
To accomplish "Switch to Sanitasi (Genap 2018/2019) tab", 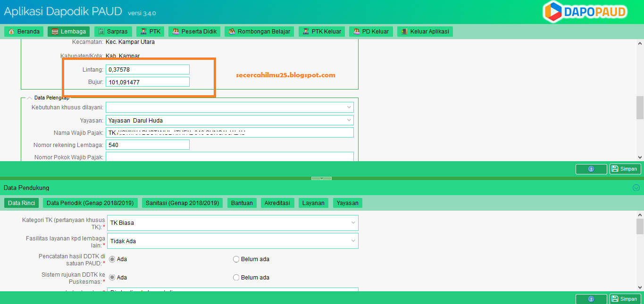I will [x=183, y=203].
